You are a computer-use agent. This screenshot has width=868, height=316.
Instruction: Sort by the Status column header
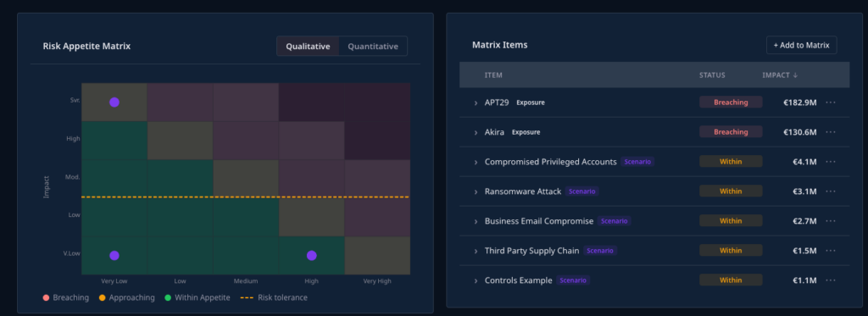(x=712, y=75)
